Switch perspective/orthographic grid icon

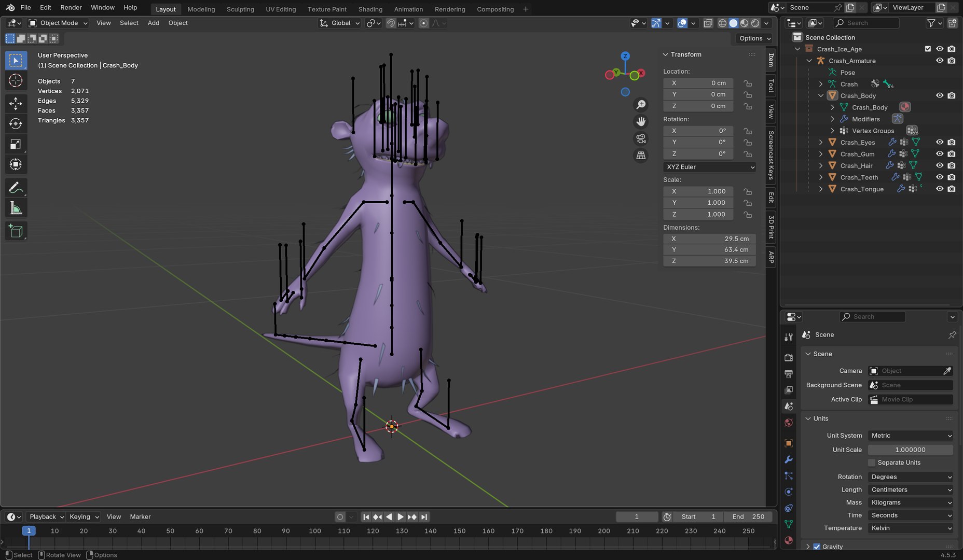click(641, 155)
